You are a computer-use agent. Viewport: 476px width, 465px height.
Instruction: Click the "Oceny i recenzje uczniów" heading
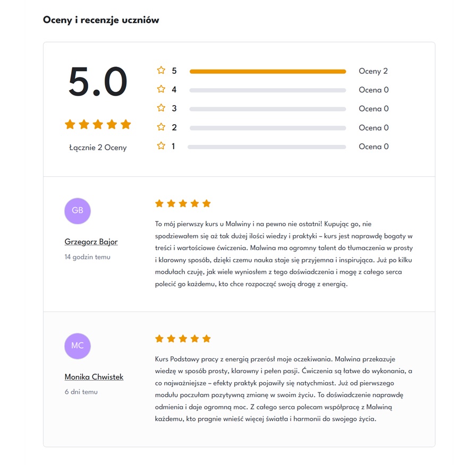pos(101,20)
